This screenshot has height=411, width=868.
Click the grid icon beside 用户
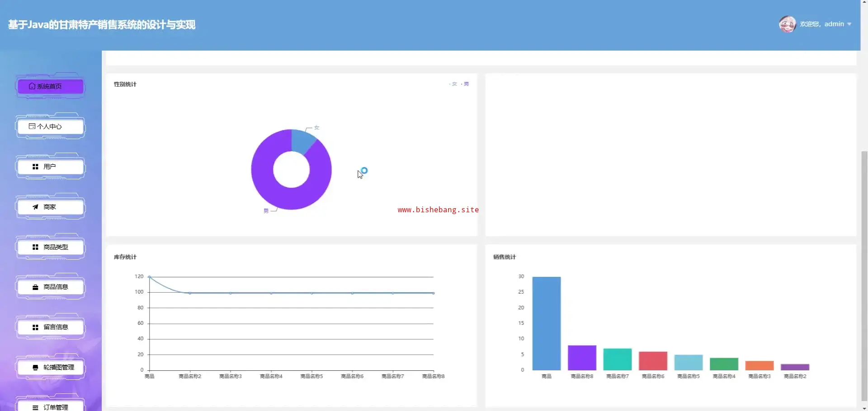pos(35,167)
